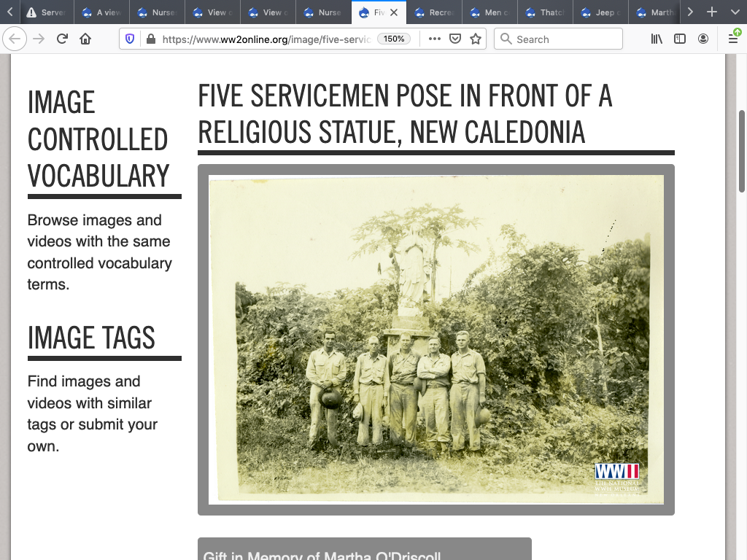The width and height of the screenshot is (747, 560).
Task: Click the servicemen photograph
Action: click(x=436, y=339)
